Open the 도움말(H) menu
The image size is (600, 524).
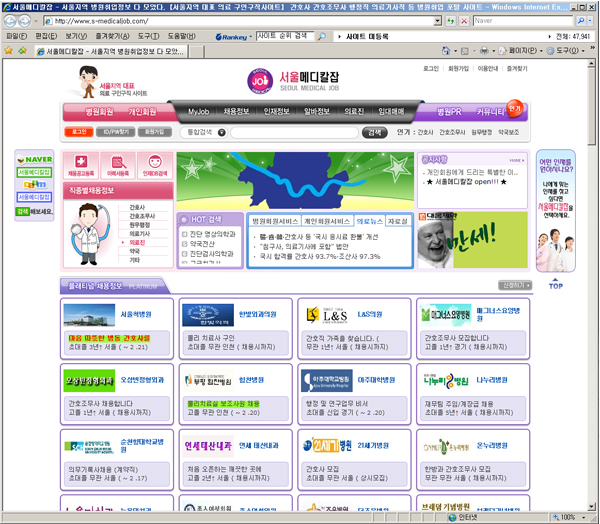[181, 36]
